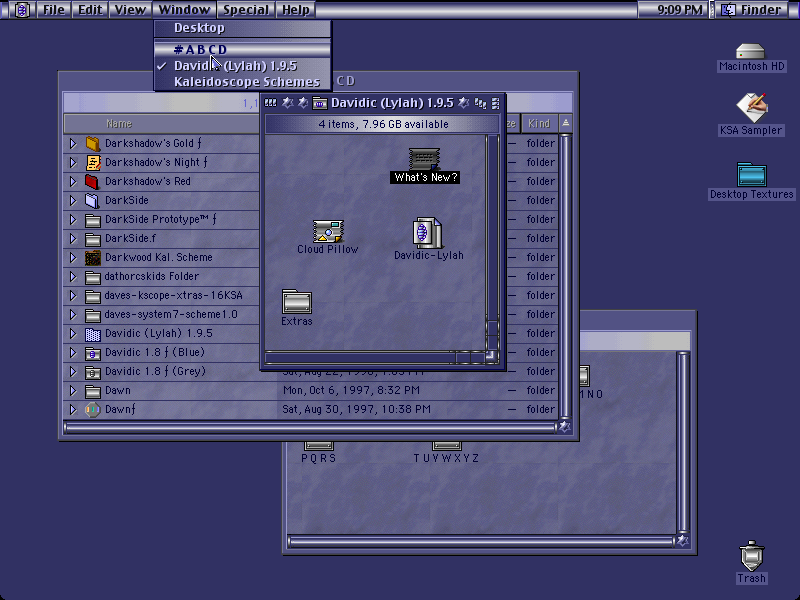Click the folder proxy icon in Davidic title bar

coord(320,103)
